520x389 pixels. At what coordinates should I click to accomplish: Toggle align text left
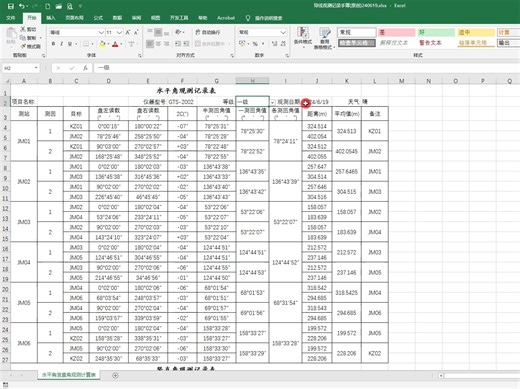pos(150,44)
